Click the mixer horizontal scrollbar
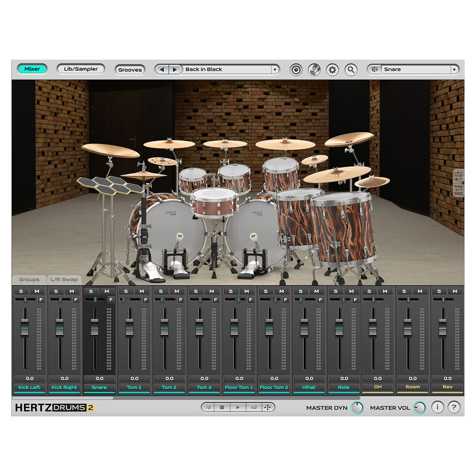The height and width of the screenshot is (476, 476). [x=63, y=397]
